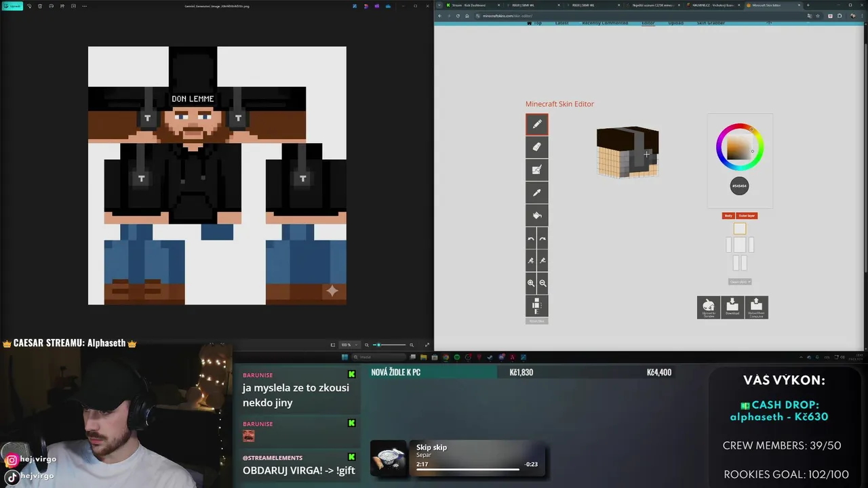Click the rotate icon in image viewer
Image resolution: width=868 pixels, height=488 pixels.
pyautogui.click(x=29, y=6)
